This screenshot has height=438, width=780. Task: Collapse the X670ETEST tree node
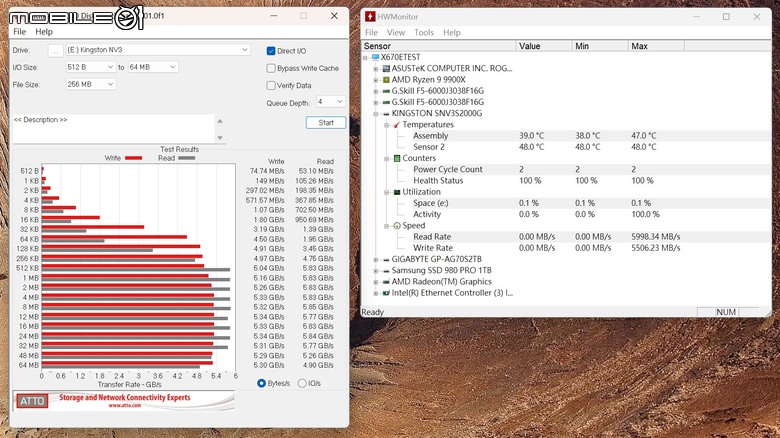[x=365, y=58]
